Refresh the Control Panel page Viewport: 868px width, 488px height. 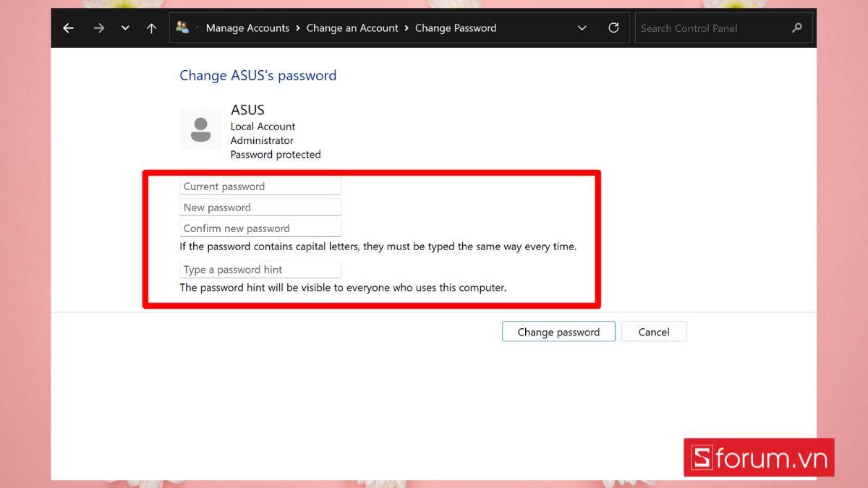click(x=613, y=27)
